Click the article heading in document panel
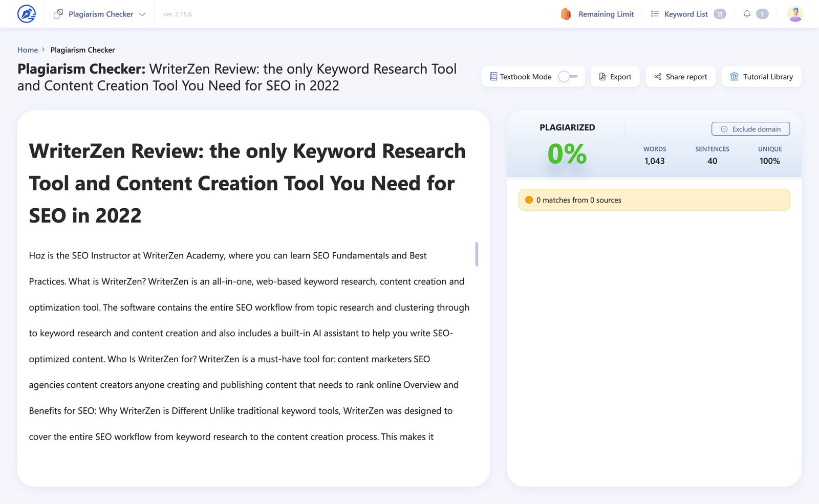 coord(247,183)
